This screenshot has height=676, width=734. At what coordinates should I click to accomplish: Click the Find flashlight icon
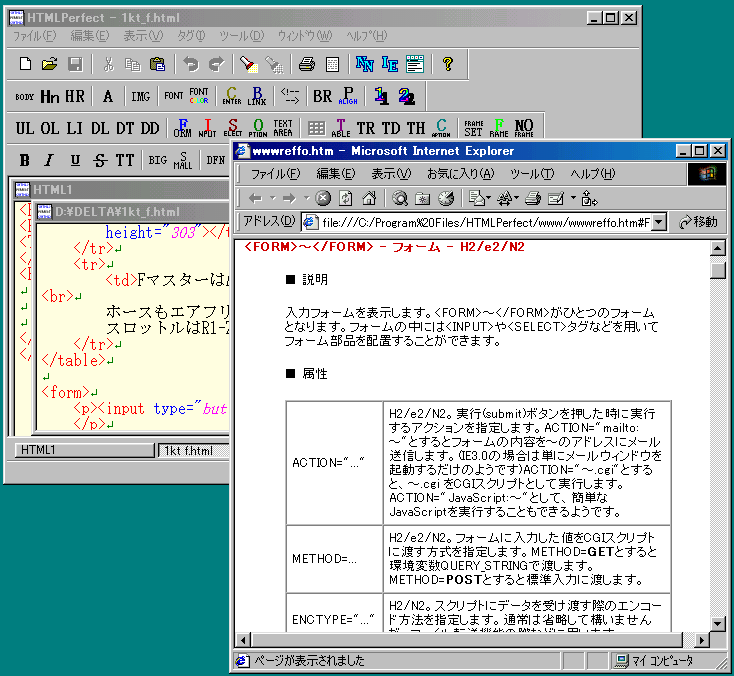pos(249,64)
